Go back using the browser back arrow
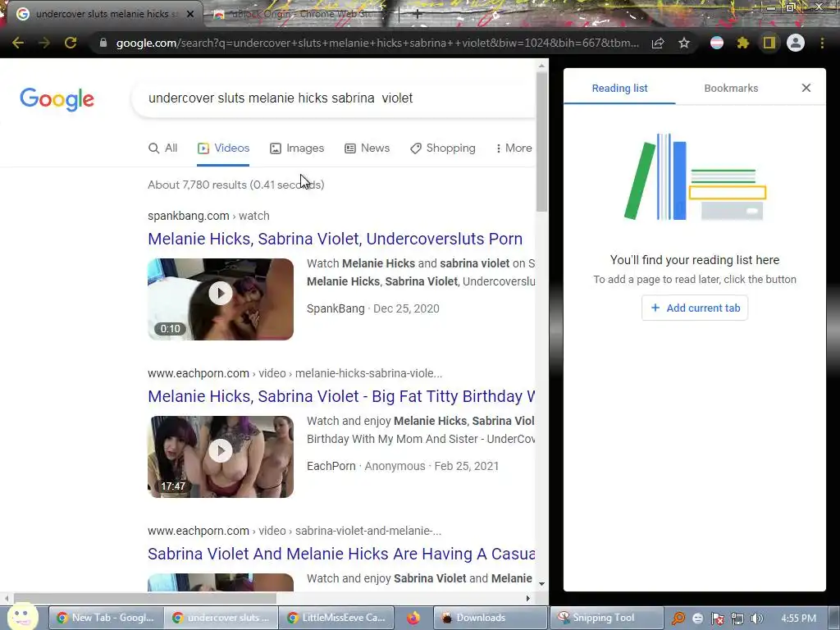840x630 pixels. tap(18, 43)
